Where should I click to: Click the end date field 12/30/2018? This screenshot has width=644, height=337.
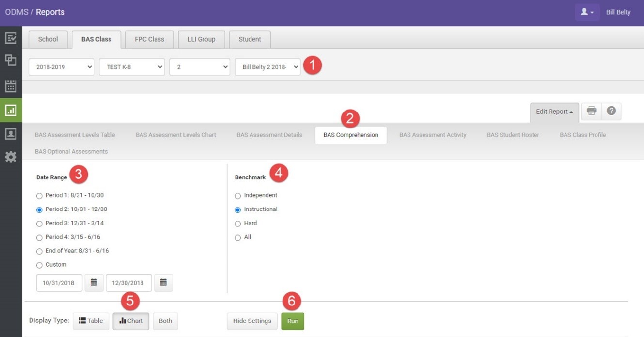tap(128, 283)
